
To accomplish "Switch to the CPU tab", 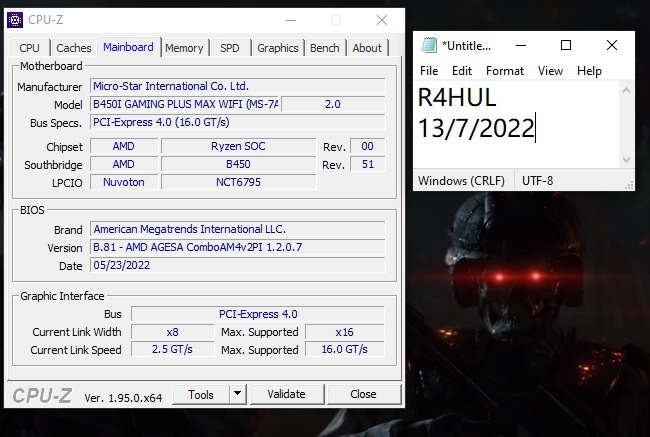I will pos(29,48).
